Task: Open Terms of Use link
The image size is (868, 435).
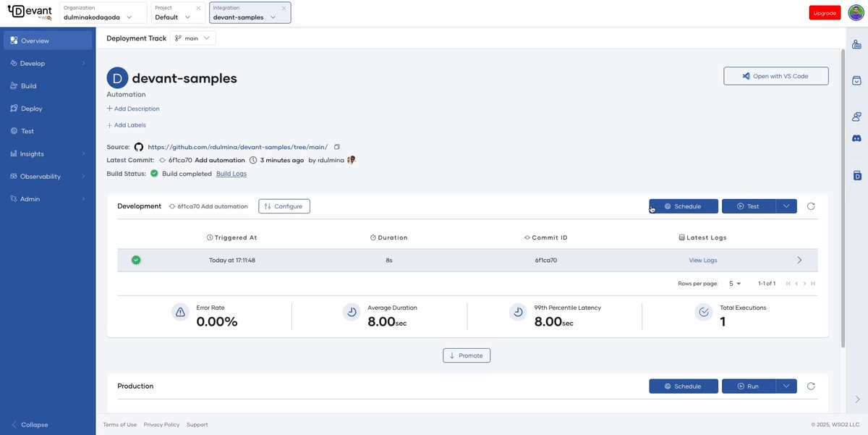Action: point(119,425)
